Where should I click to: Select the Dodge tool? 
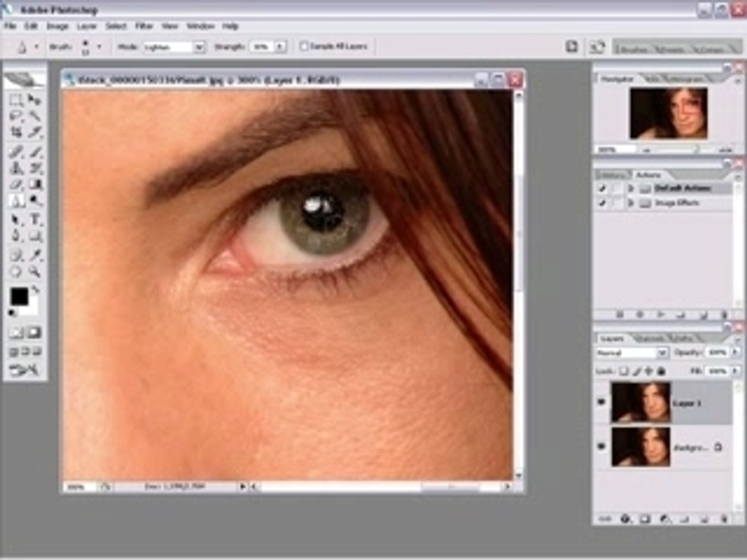[x=35, y=200]
